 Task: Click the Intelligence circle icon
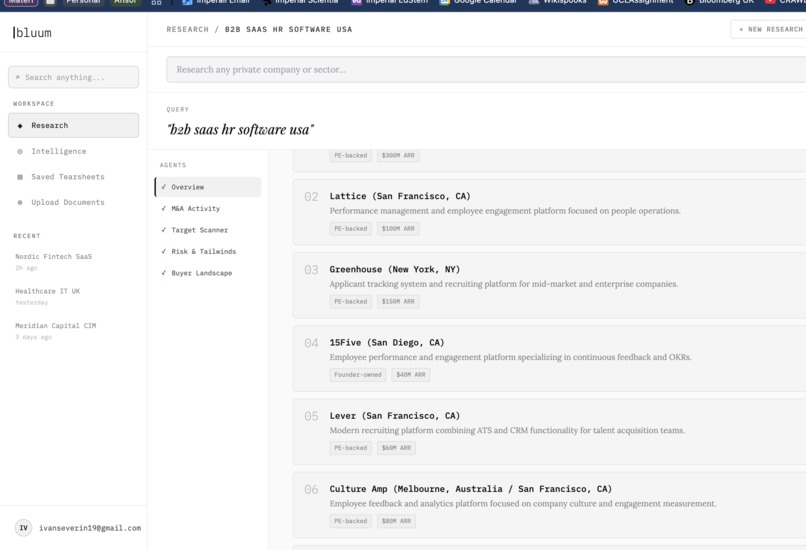click(20, 151)
